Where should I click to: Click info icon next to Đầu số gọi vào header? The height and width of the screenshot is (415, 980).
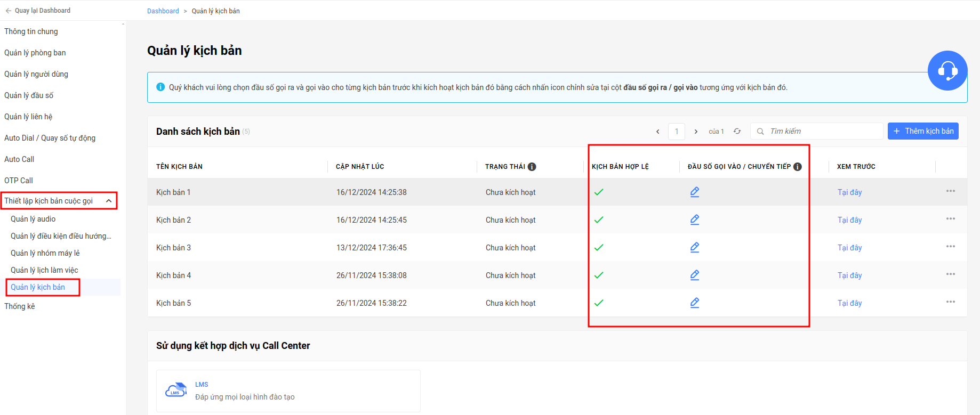[798, 167]
